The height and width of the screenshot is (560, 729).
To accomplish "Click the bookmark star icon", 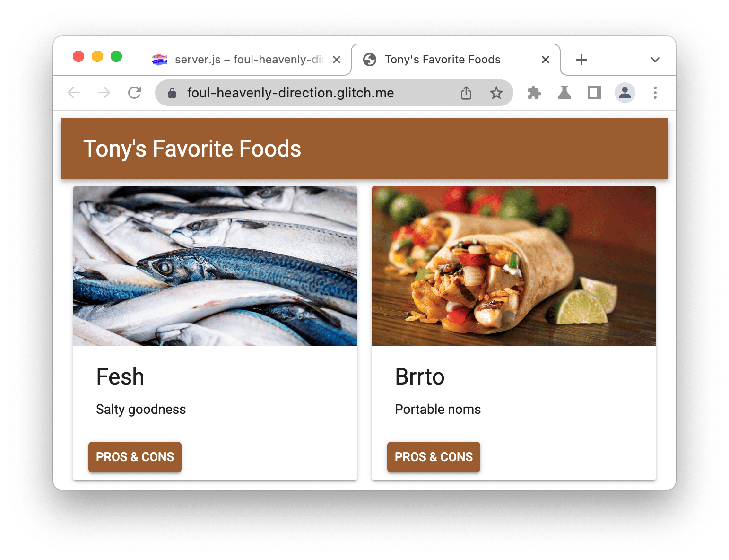I will pyautogui.click(x=496, y=93).
